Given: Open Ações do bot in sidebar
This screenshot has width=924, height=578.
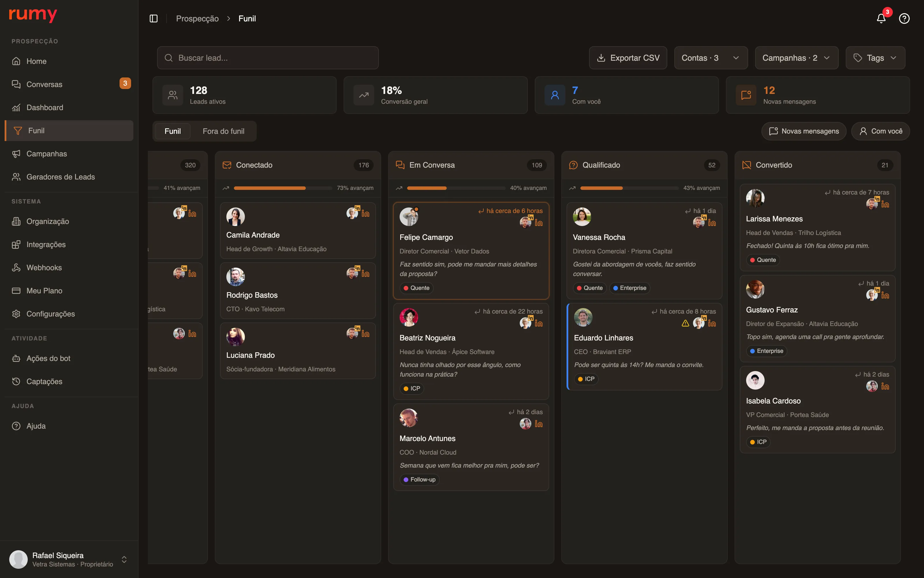Looking at the screenshot, I should pos(69,358).
